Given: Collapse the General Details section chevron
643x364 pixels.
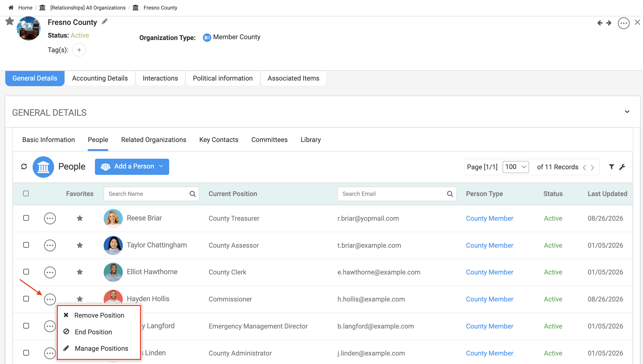Looking at the screenshot, I should [x=627, y=112].
